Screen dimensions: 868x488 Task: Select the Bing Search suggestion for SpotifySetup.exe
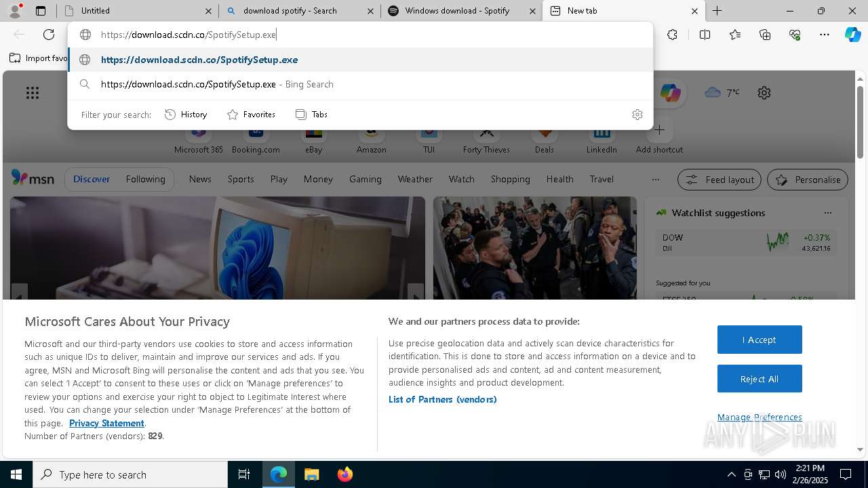click(x=361, y=84)
